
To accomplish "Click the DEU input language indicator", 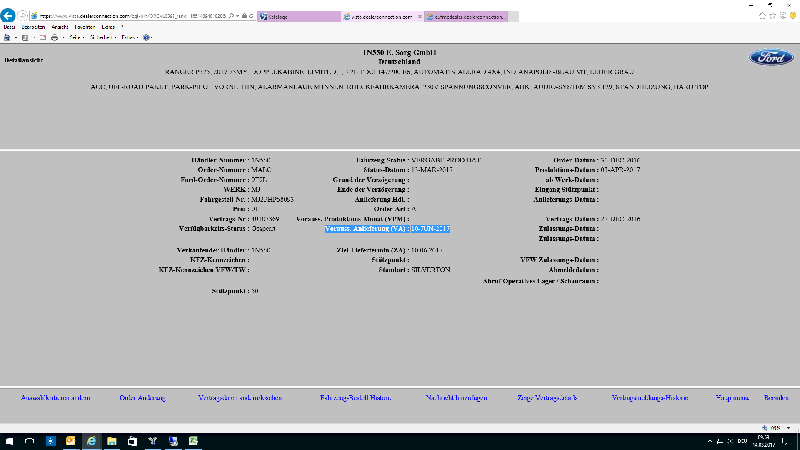I will [x=742, y=441].
